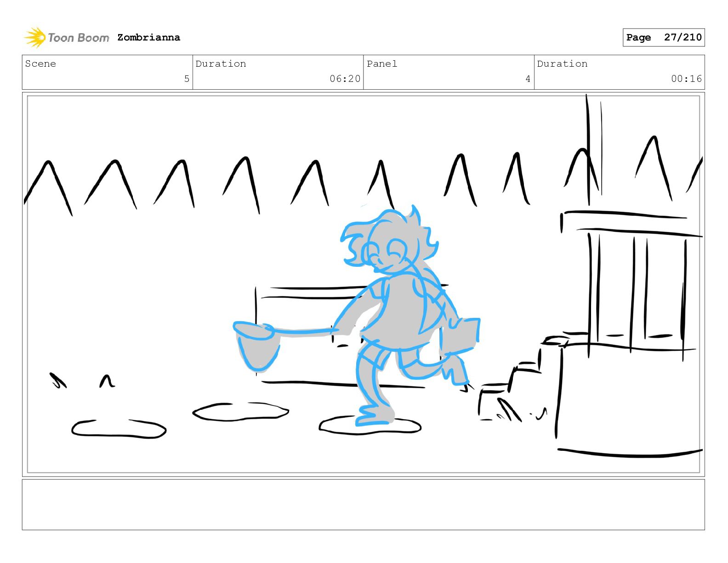Select the scene number 5
Viewport: 728px width, 563px height.
coord(187,79)
